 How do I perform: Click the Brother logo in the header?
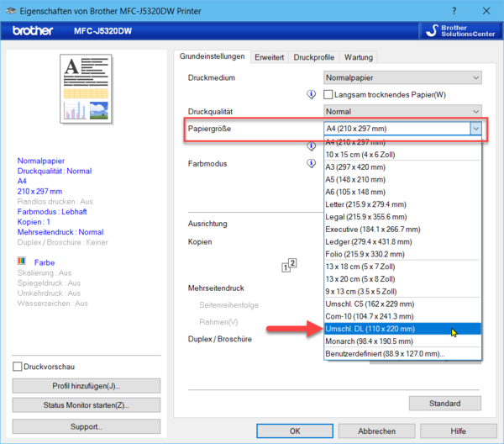click(x=31, y=31)
